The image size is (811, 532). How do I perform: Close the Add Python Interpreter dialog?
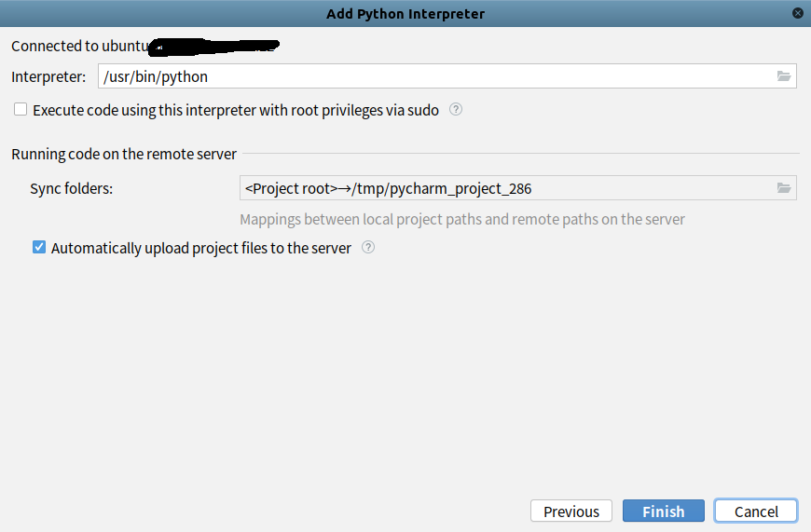point(798,13)
